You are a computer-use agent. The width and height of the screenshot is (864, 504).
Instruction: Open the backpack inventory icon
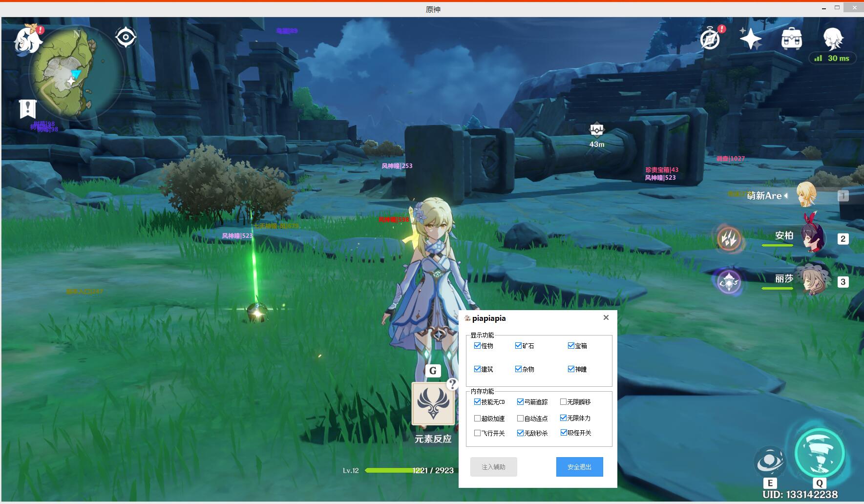click(791, 39)
